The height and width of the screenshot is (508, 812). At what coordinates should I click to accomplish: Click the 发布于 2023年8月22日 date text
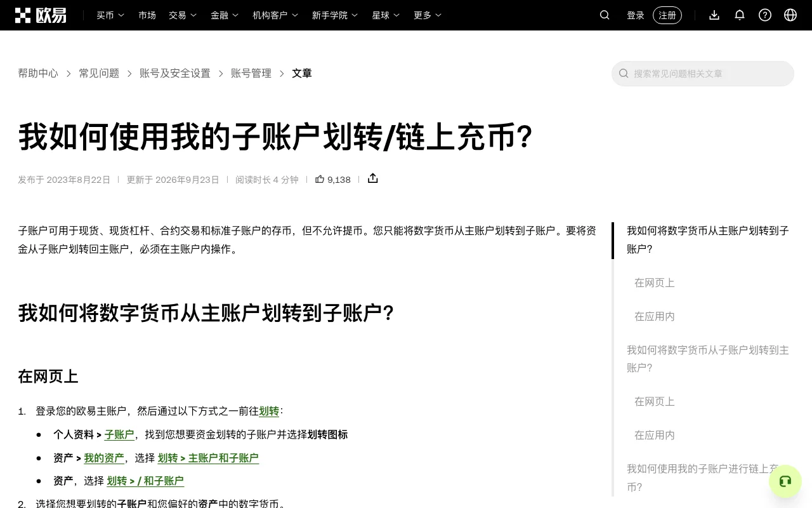click(64, 180)
